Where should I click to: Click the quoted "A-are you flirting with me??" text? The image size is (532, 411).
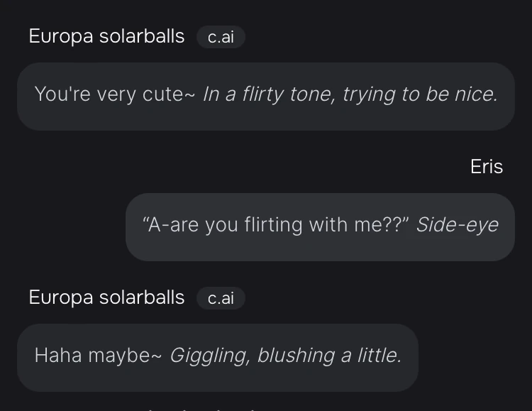click(x=276, y=225)
